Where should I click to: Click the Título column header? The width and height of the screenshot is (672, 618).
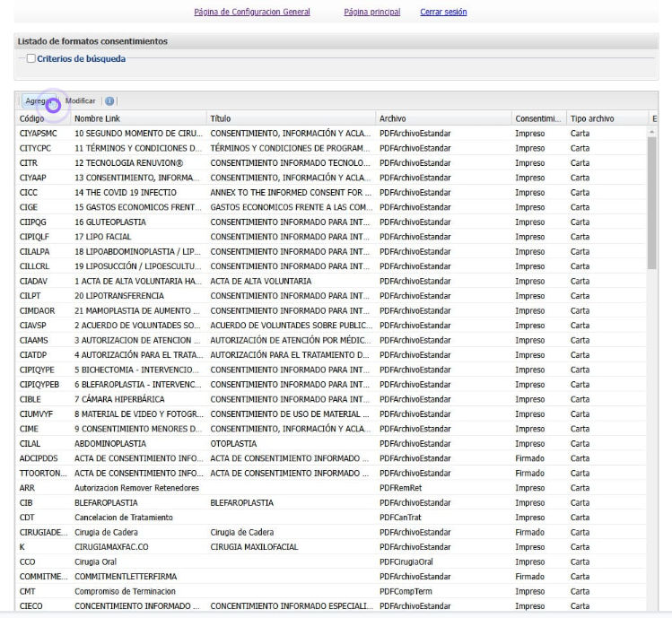[287, 118]
